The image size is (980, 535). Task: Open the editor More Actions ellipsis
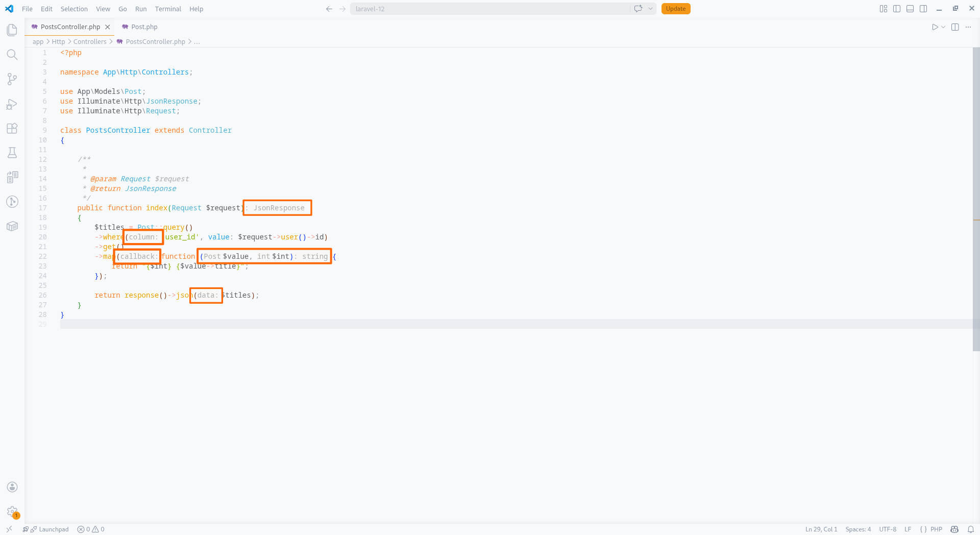pyautogui.click(x=968, y=27)
